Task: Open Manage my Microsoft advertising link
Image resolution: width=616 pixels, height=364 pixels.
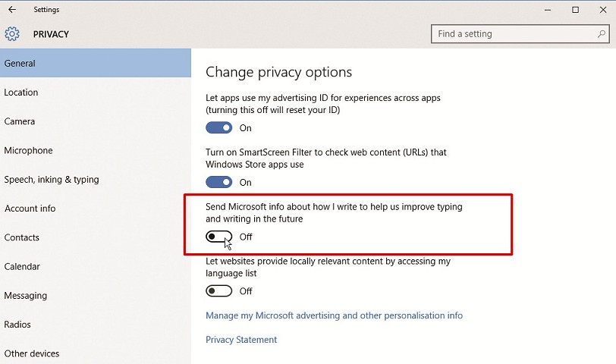Action: pos(334,315)
